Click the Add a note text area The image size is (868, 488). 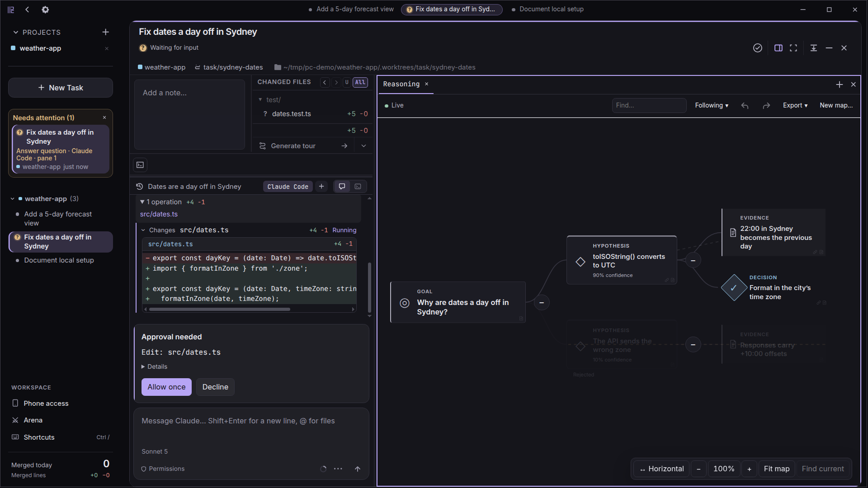(189, 115)
